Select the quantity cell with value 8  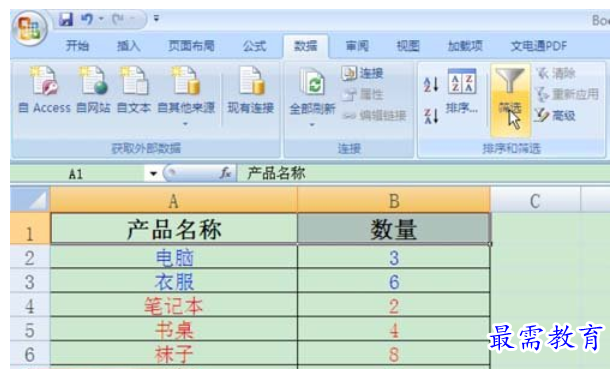pyautogui.click(x=394, y=354)
